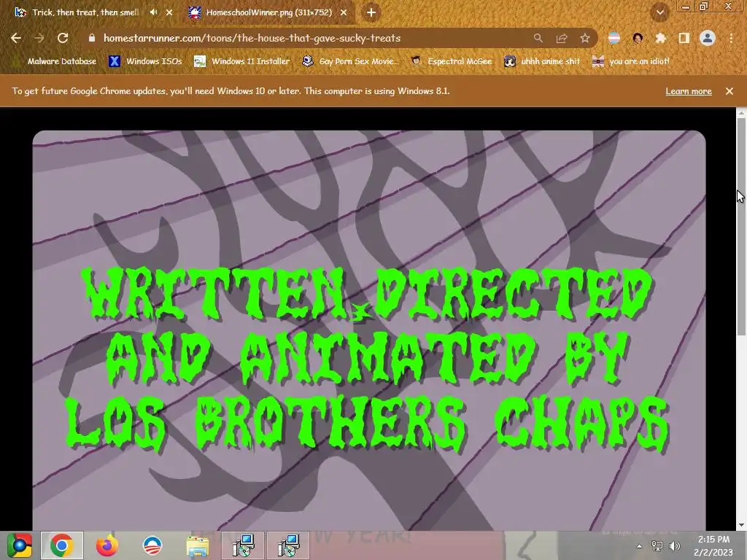747x560 pixels.
Task: Open the Windows 11 Installer bookmark
Action: (242, 61)
